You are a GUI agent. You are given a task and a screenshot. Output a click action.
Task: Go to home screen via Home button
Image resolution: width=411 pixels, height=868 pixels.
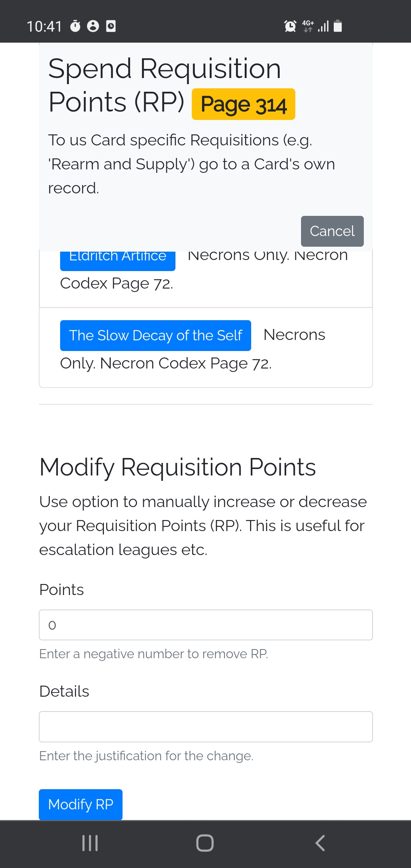pos(205,843)
